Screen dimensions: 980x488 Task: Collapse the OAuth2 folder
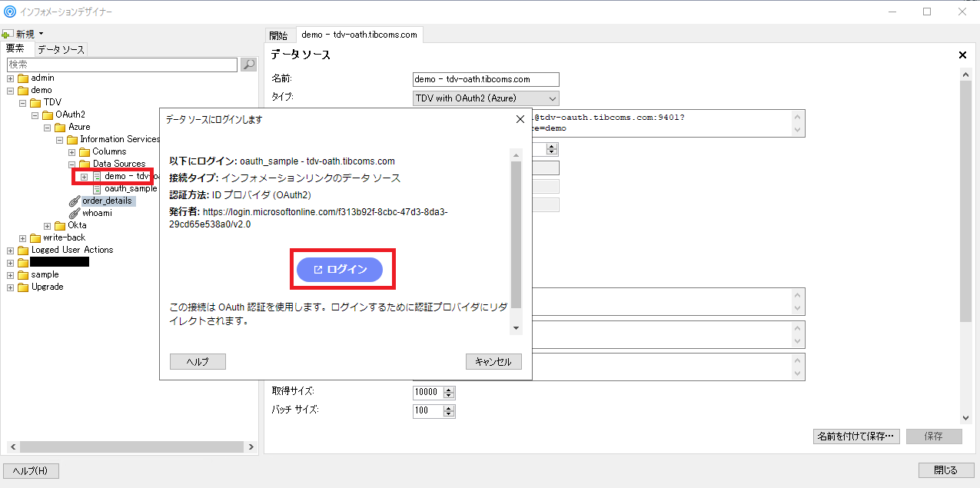(x=35, y=115)
